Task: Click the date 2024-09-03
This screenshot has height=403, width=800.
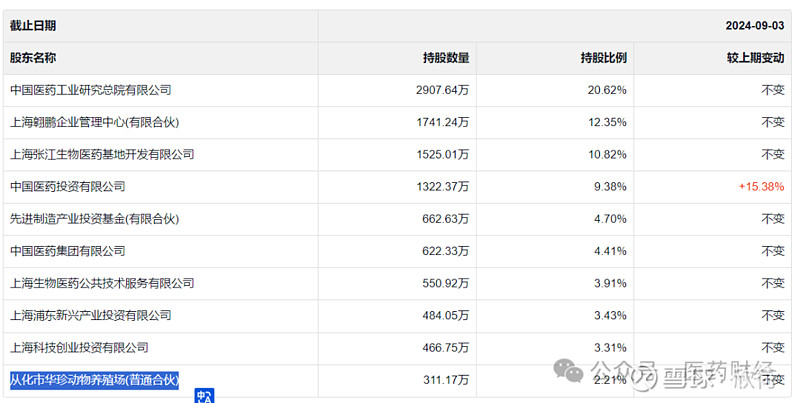Action: (x=755, y=26)
